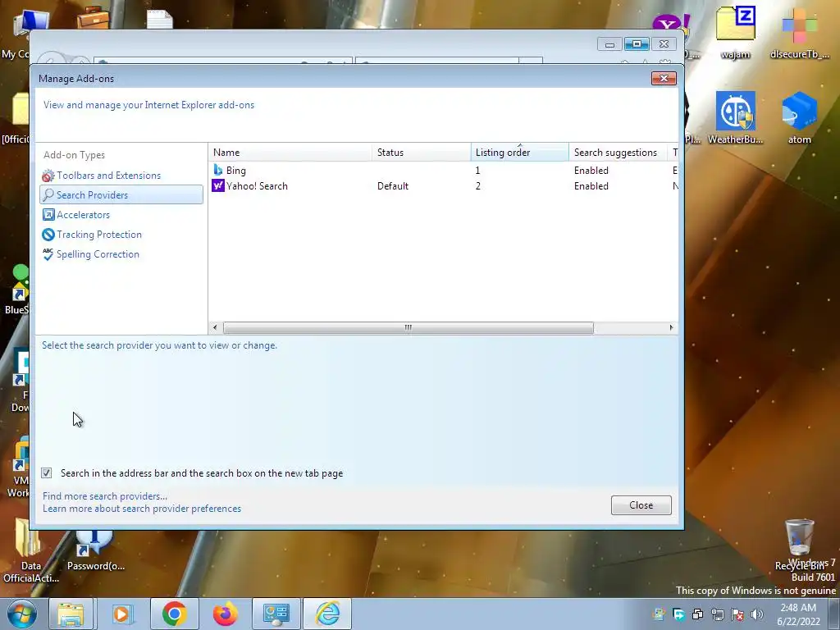The image size is (840, 630).
Task: Click the horizontal scrollbar right arrow
Action: coord(671,327)
